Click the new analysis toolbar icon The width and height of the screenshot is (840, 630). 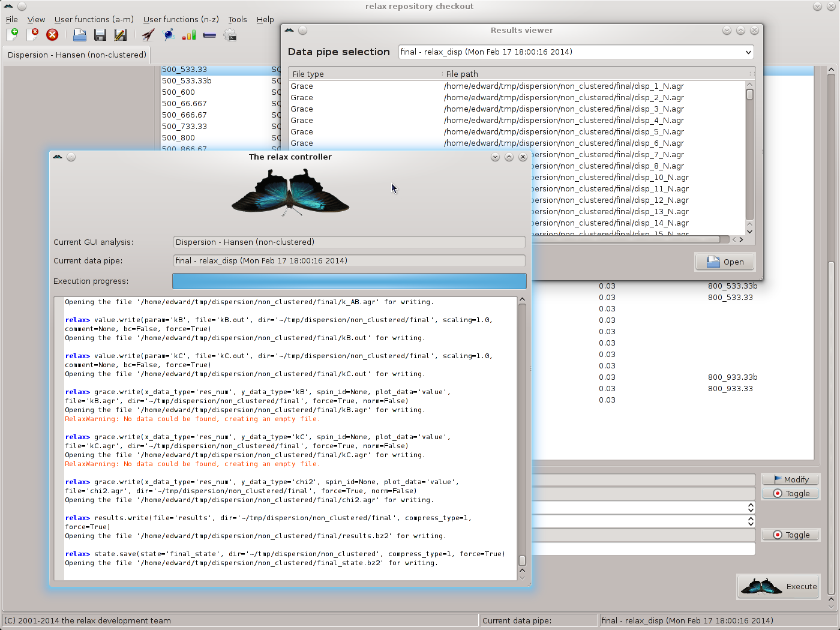pos(12,35)
